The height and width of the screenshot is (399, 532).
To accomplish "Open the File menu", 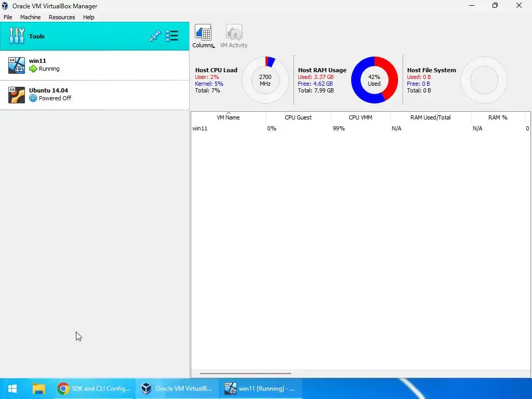I will click(8, 17).
